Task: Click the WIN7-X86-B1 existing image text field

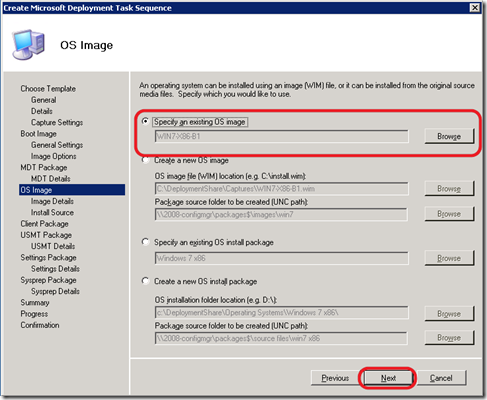Action: (x=281, y=136)
